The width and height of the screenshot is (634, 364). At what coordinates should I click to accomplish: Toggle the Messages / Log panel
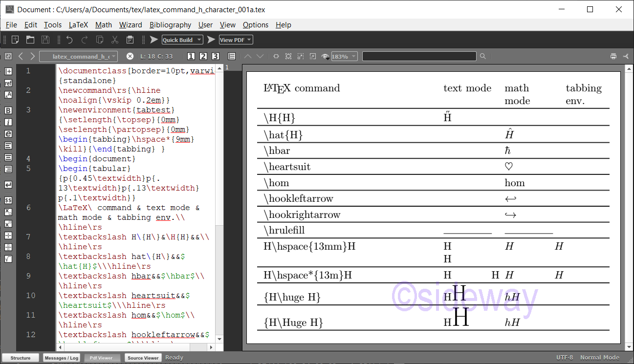tap(62, 358)
